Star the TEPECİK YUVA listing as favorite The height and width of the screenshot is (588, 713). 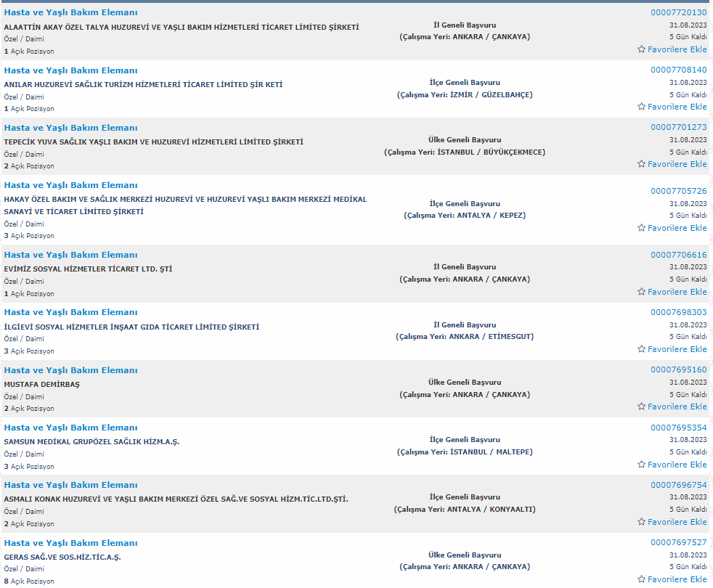tap(641, 164)
